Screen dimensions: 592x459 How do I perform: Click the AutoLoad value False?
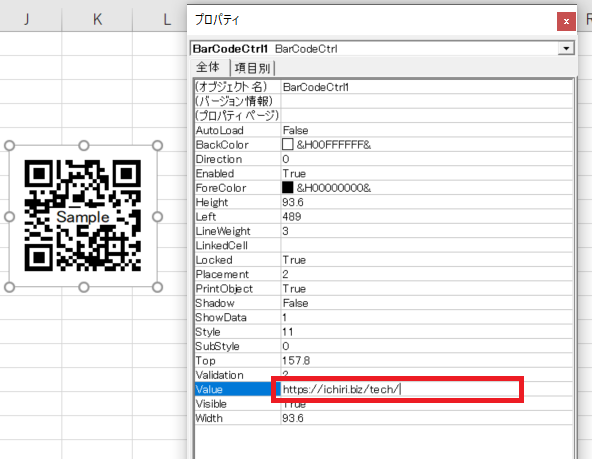click(296, 130)
